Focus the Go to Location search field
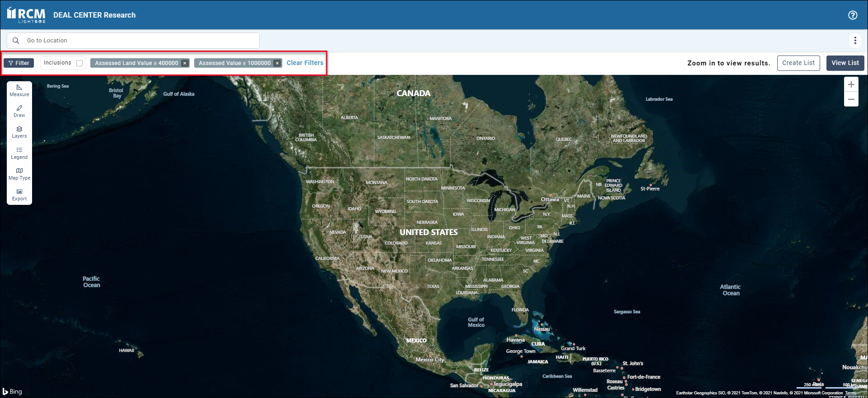The width and height of the screenshot is (868, 398). (140, 41)
